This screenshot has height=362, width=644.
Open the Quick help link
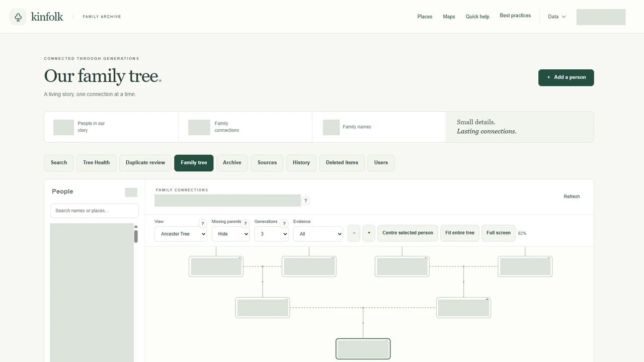(477, 17)
